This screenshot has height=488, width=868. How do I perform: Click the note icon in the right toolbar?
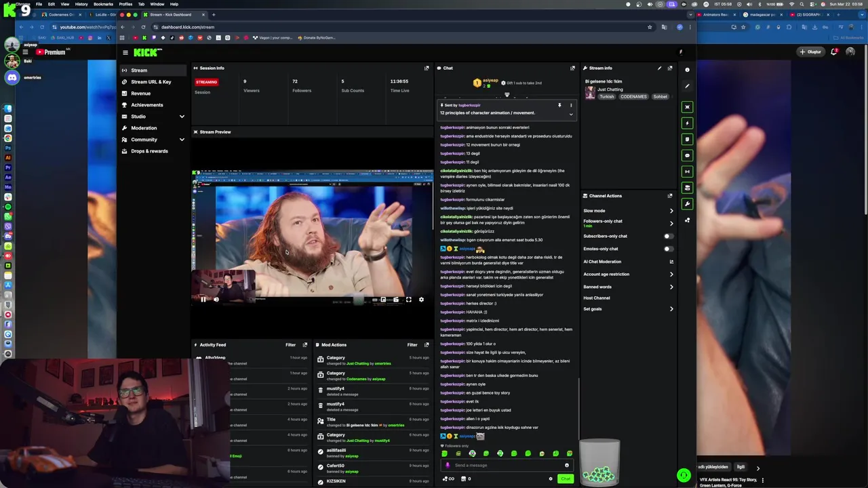click(687, 139)
